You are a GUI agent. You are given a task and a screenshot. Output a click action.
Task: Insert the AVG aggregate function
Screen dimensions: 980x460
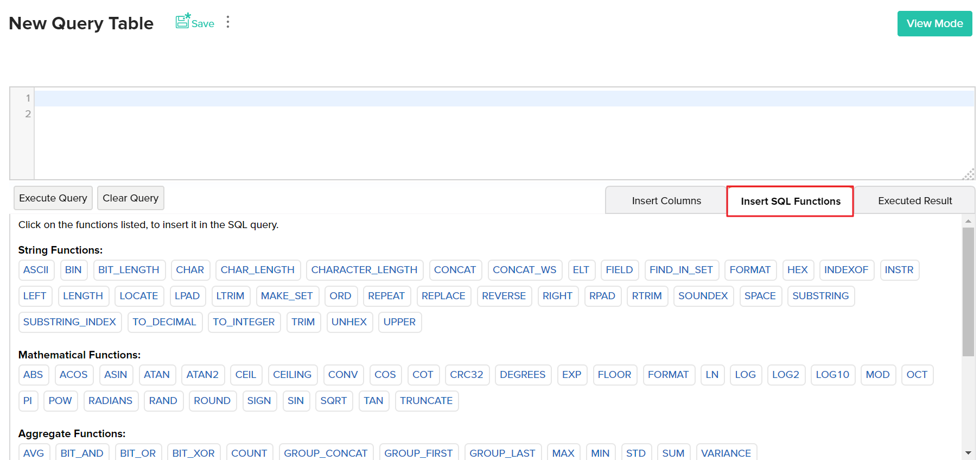coord(34,452)
